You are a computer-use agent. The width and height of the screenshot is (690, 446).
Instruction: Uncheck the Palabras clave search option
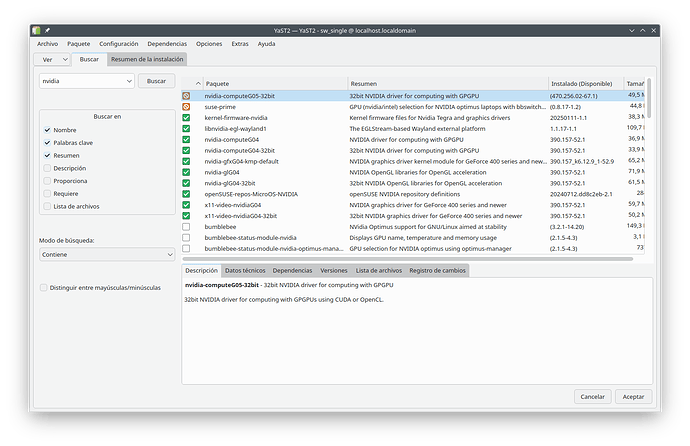pyautogui.click(x=47, y=142)
